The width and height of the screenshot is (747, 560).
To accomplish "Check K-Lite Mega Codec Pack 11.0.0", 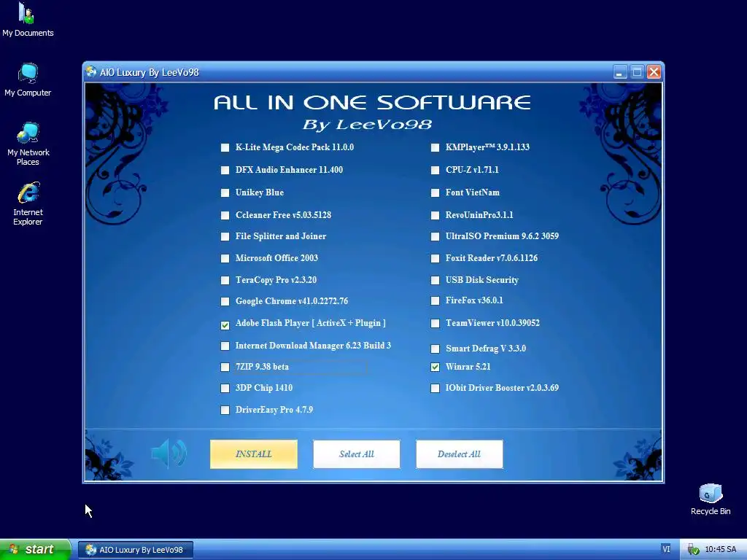I will (x=225, y=147).
